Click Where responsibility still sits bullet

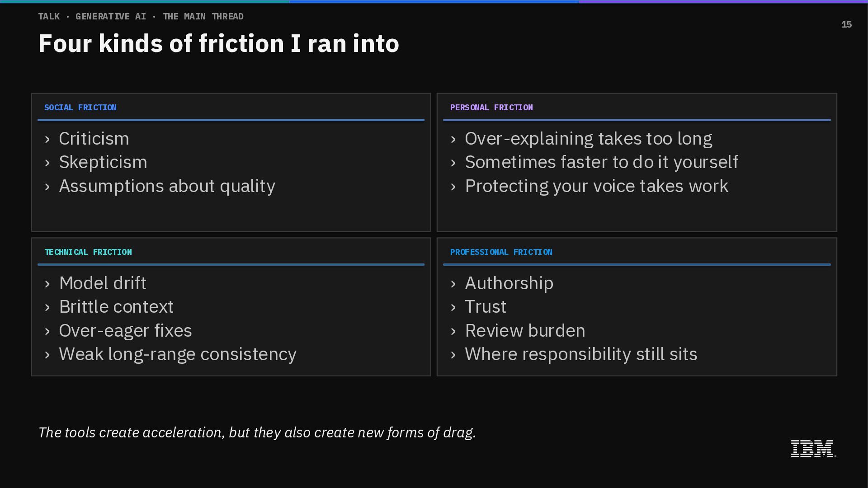tap(581, 354)
